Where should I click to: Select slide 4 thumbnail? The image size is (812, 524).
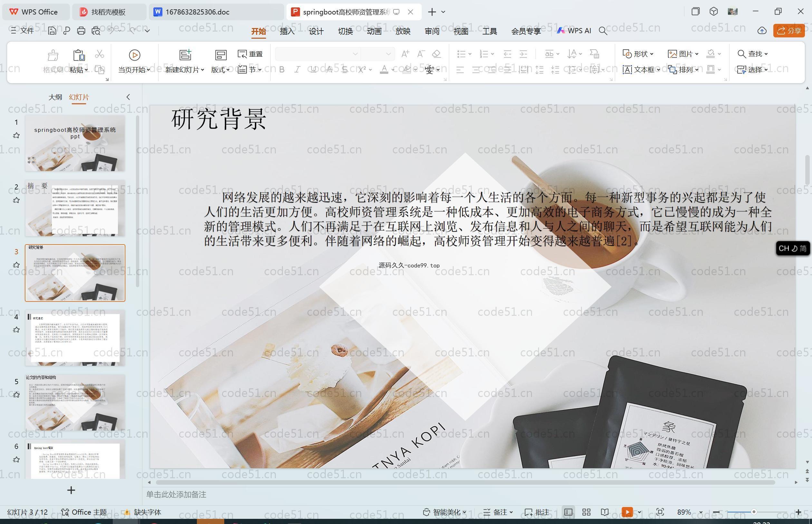[75, 338]
